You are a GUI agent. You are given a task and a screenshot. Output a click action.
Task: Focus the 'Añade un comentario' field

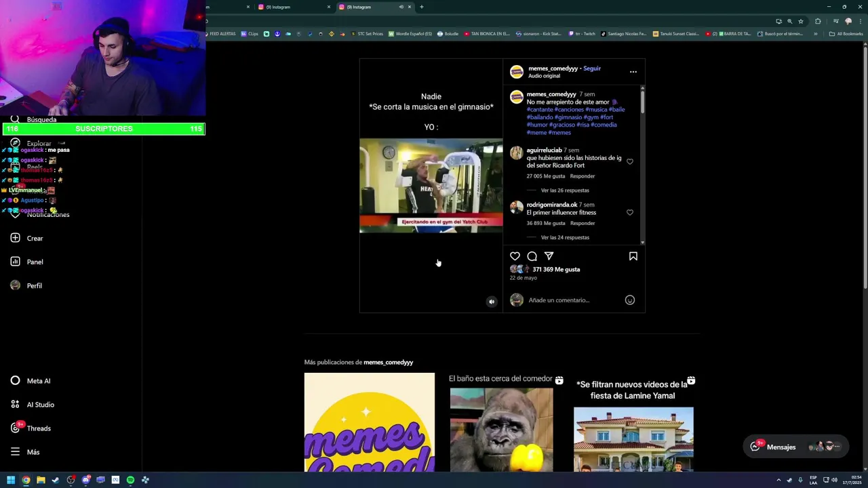pyautogui.click(x=574, y=300)
